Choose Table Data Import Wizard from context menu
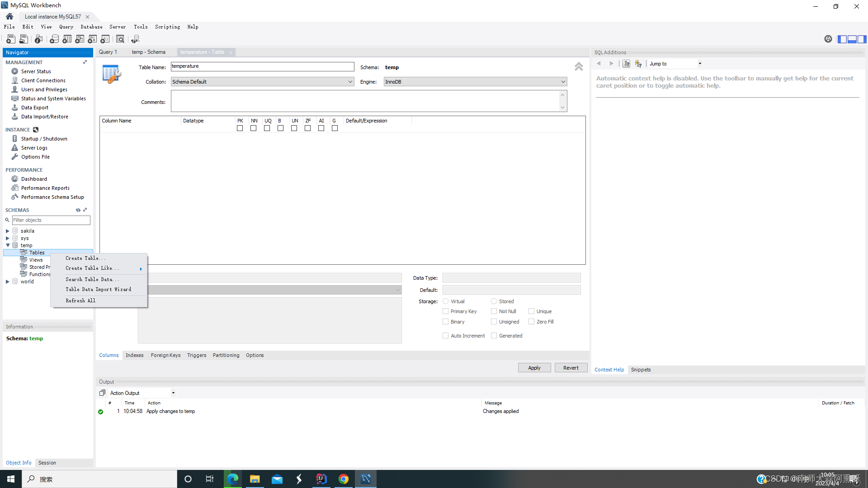This screenshot has height=488, width=868. click(98, 289)
